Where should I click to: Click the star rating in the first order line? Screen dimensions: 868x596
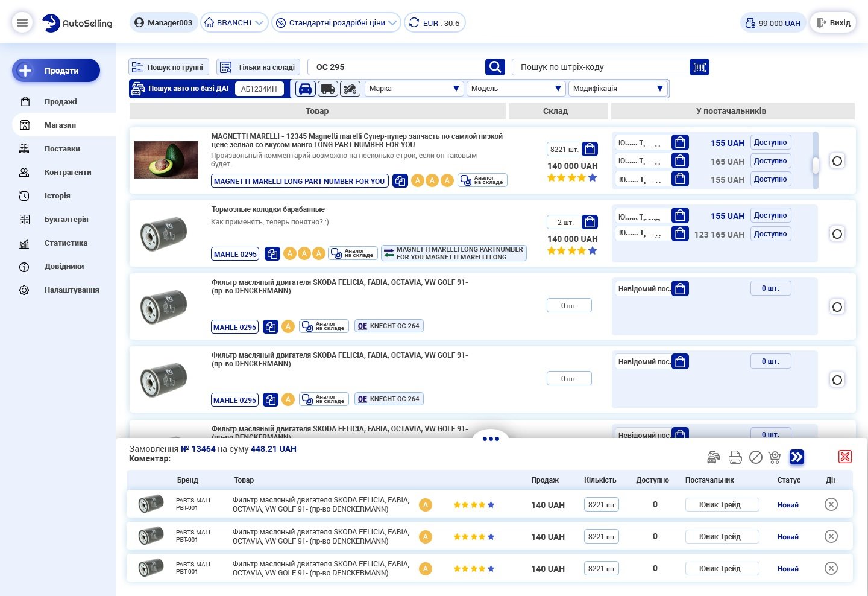[x=474, y=505]
